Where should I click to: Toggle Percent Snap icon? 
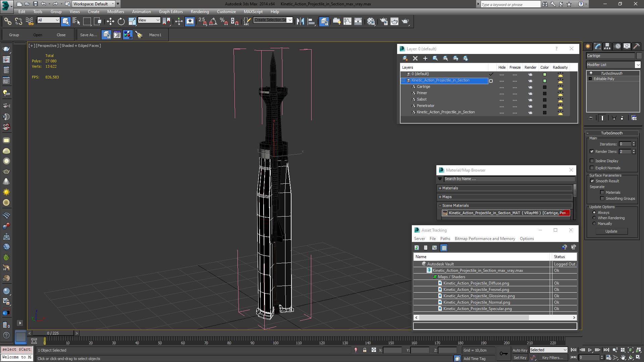[224, 21]
